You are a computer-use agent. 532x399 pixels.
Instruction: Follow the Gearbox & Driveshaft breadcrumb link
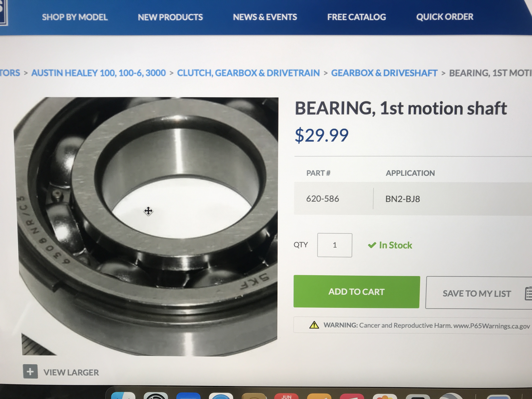[384, 73]
